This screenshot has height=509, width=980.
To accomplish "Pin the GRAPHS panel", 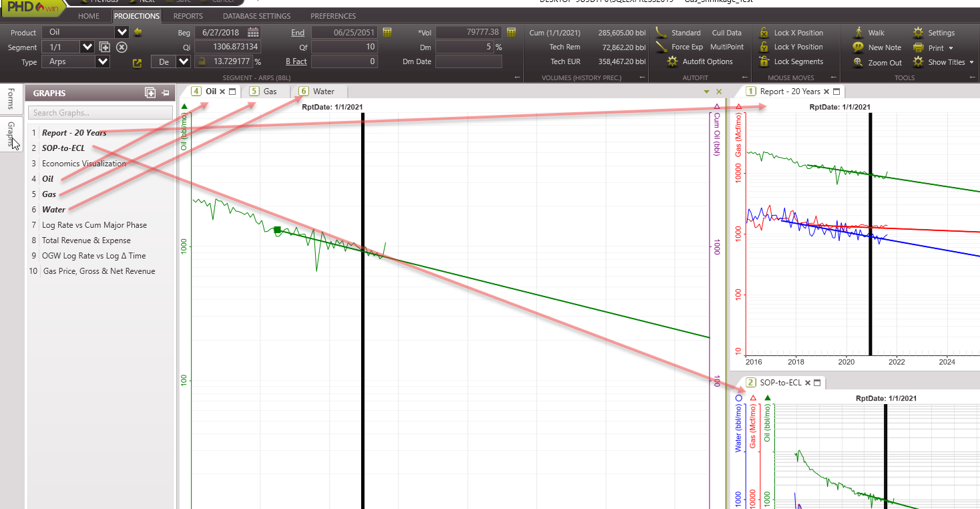I will point(165,92).
